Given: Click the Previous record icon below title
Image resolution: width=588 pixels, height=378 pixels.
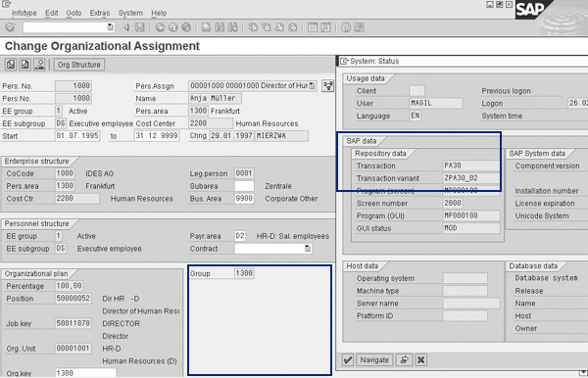Looking at the screenshot, I should coord(11,65).
